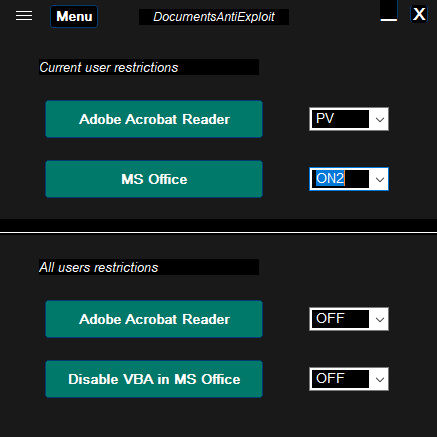Viewport: 437px width, 437px height.
Task: Click the Menu button
Action: [74, 16]
